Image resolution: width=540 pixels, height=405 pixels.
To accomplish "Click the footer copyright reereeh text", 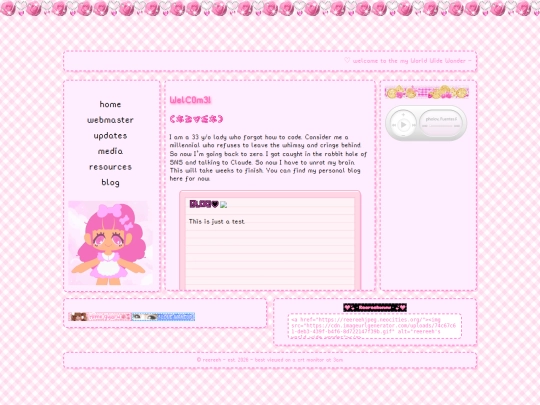I will tap(270, 360).
